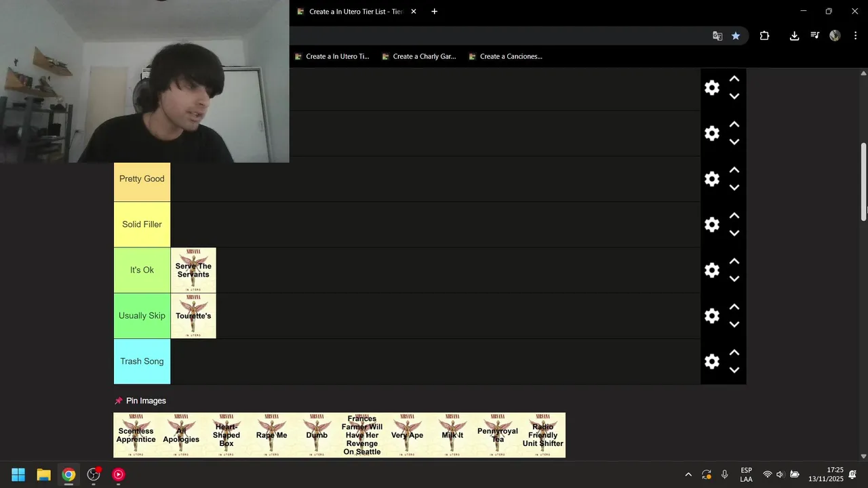Open the notifications bell icon

pyautogui.click(x=853, y=474)
